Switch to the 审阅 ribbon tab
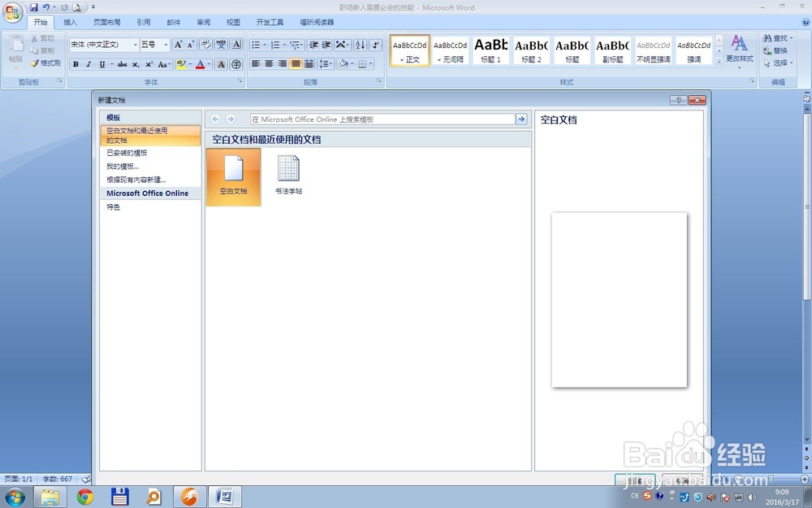812x508 pixels. click(x=204, y=22)
